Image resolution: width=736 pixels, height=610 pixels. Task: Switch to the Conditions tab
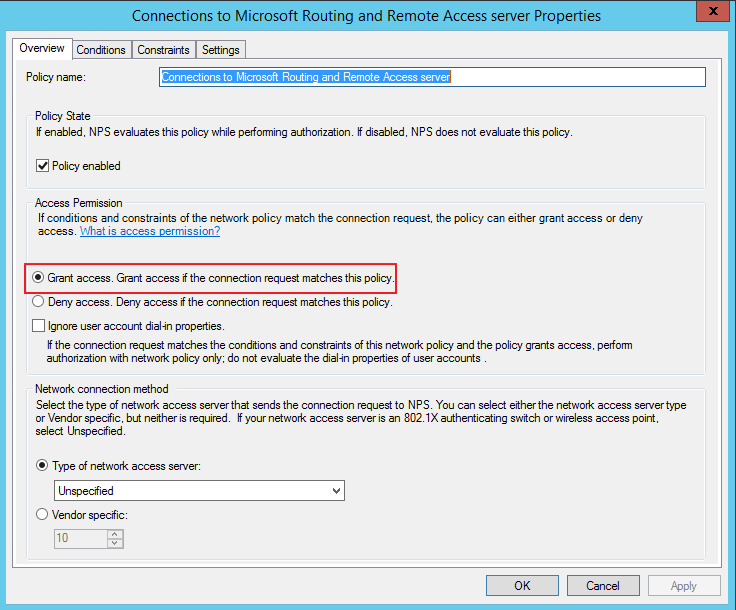[x=101, y=50]
